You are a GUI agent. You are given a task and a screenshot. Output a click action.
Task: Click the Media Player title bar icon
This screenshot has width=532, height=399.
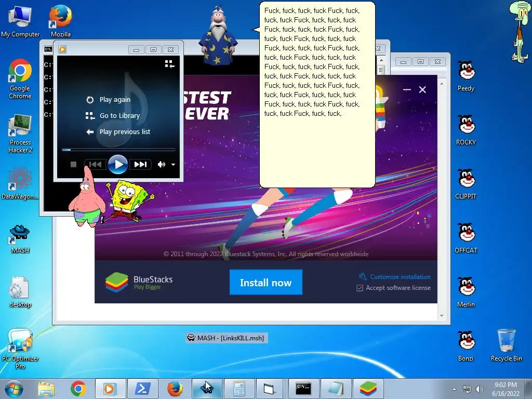pyautogui.click(x=62, y=49)
